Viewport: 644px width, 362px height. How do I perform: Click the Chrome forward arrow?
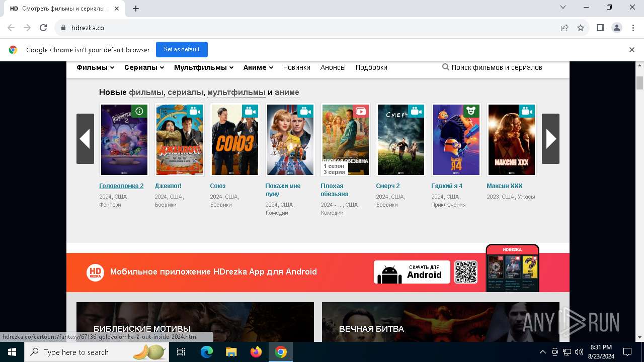coord(27,28)
